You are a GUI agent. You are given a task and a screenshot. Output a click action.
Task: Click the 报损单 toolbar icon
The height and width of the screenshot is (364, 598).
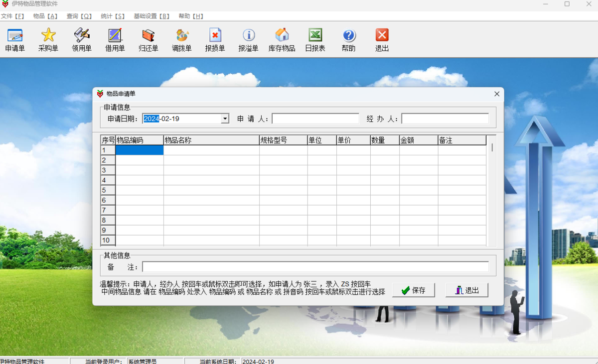click(x=215, y=36)
